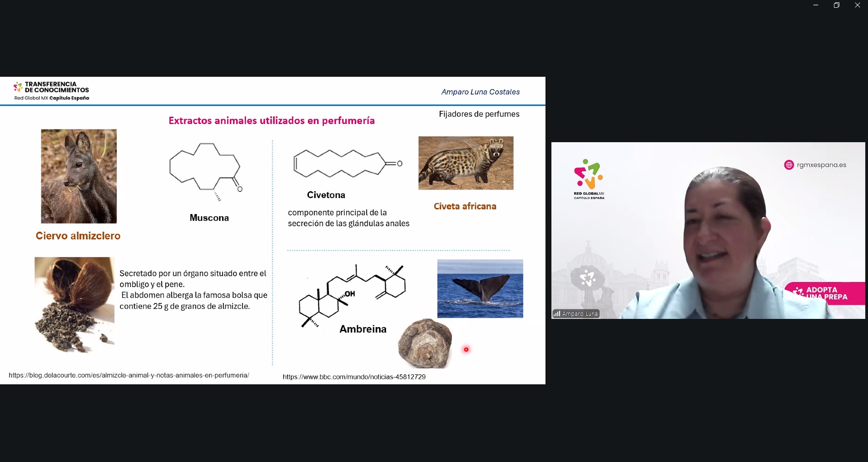
Task: Click the signal bars icon next to Amparo Luna
Action: coord(556,313)
